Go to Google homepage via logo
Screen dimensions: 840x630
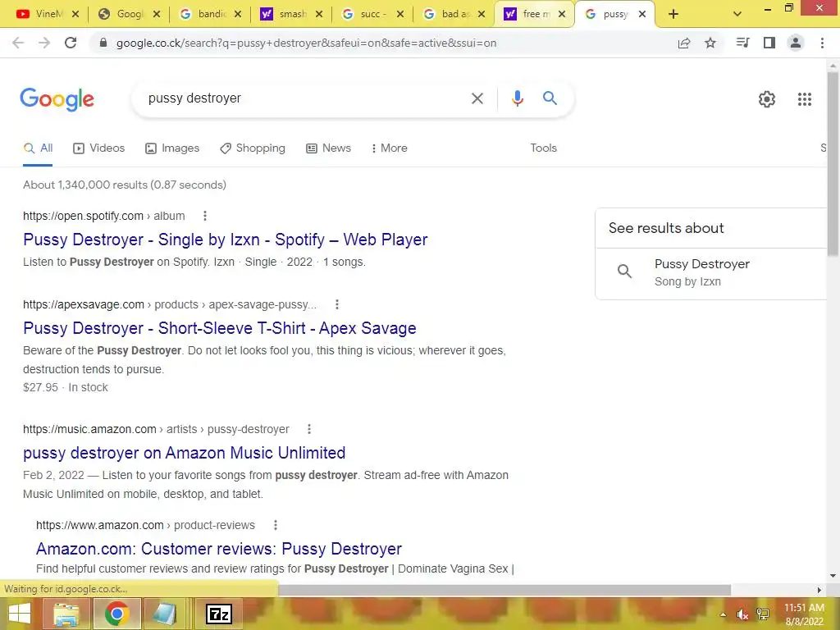(x=57, y=99)
